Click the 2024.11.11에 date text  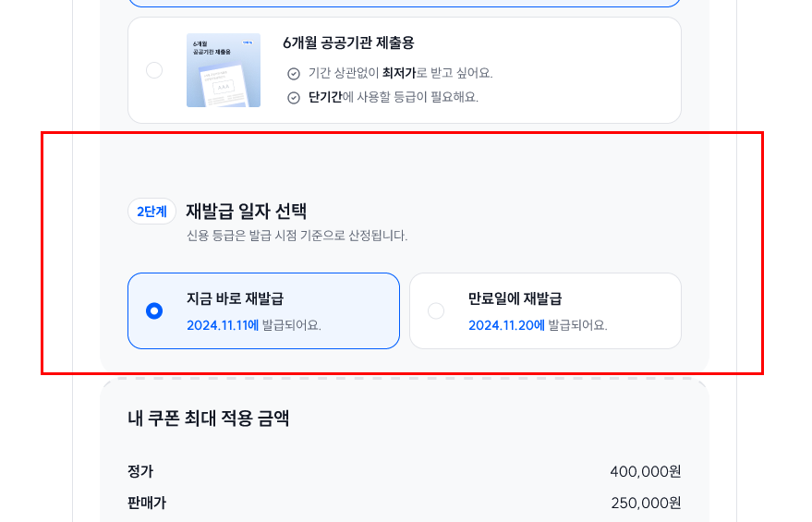pos(223,325)
